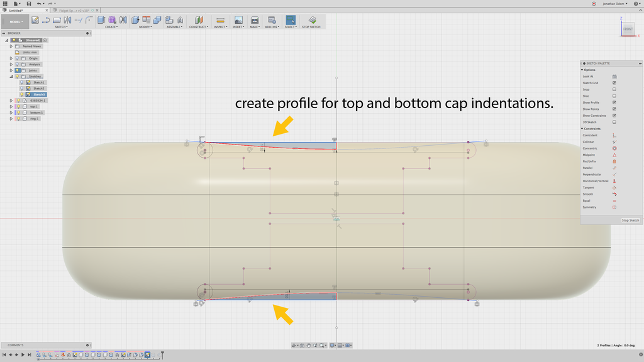Apply the Tangent constraint
The height and width of the screenshot is (362, 644).
(614, 187)
